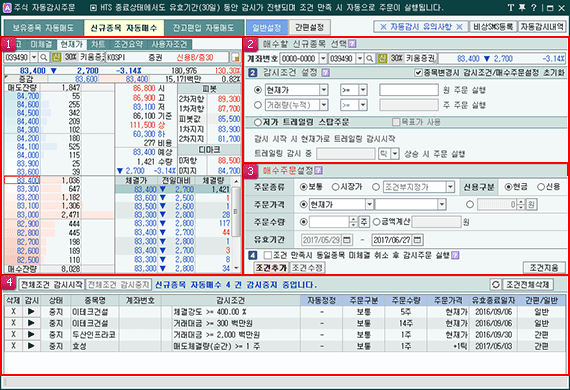Click the 조건추가 button
This screenshot has width=570, height=390.
[x=272, y=268]
